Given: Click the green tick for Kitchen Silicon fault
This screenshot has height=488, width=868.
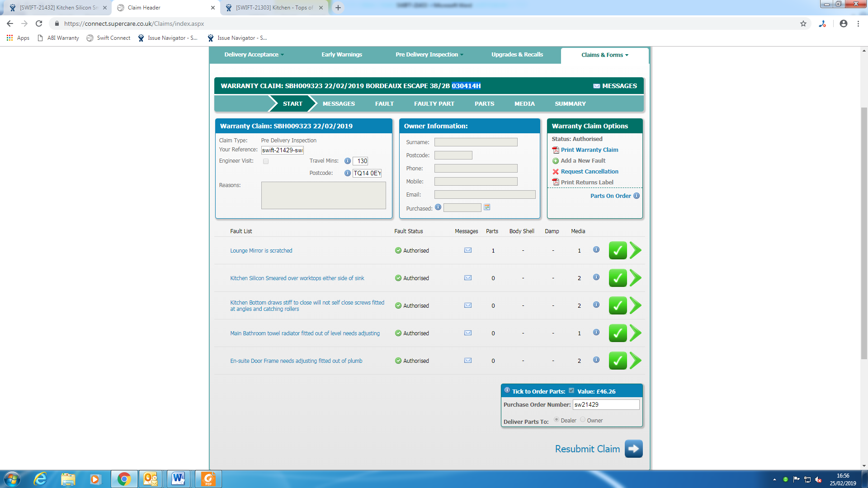Looking at the screenshot, I should (x=618, y=278).
